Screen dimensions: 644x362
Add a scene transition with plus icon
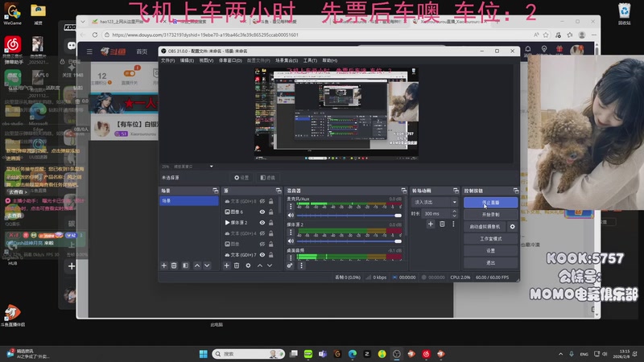(431, 224)
